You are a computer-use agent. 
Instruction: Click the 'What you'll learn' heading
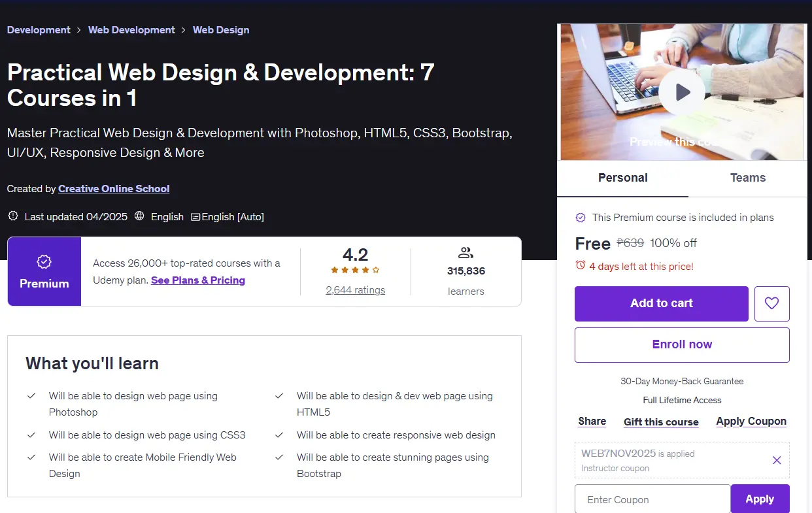coord(92,363)
